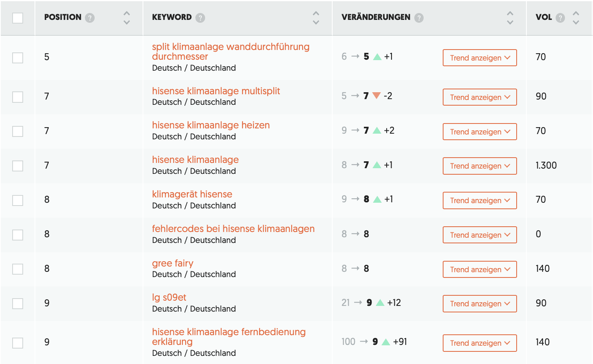Viewport: 593px width, 364px height.
Task: Click the help icon next to POSITION
Action: click(90, 17)
